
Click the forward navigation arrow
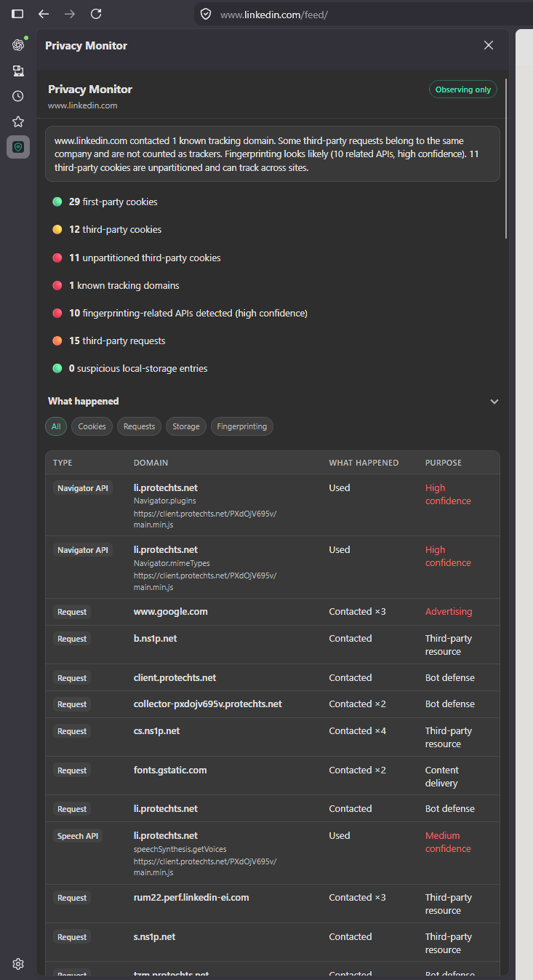click(x=70, y=14)
